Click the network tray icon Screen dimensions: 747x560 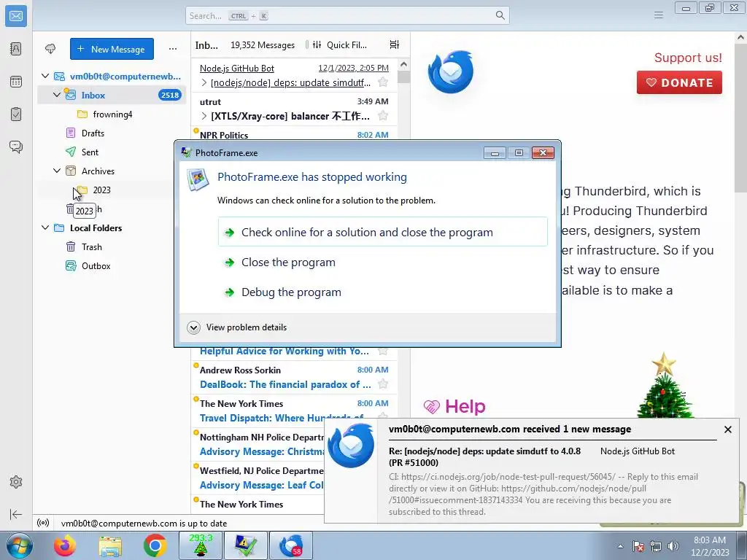point(656,546)
